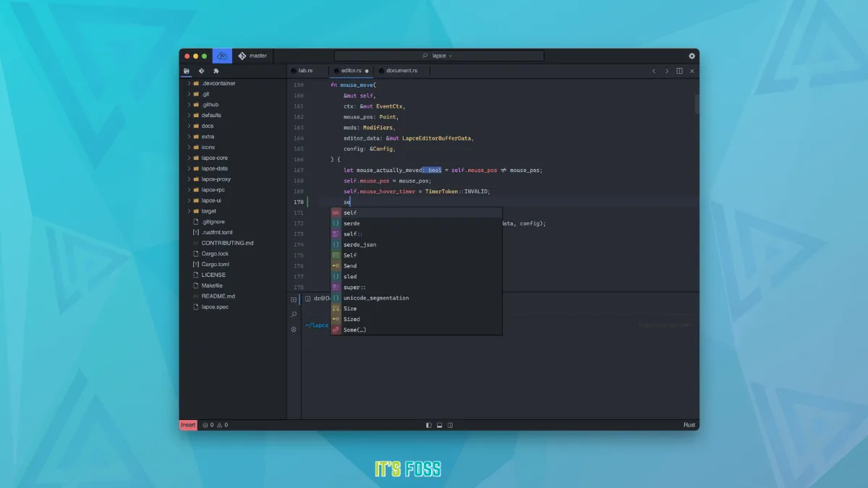Click the editor vertical scrollbar thumb
Screen dimensions: 868x488
(x=697, y=104)
